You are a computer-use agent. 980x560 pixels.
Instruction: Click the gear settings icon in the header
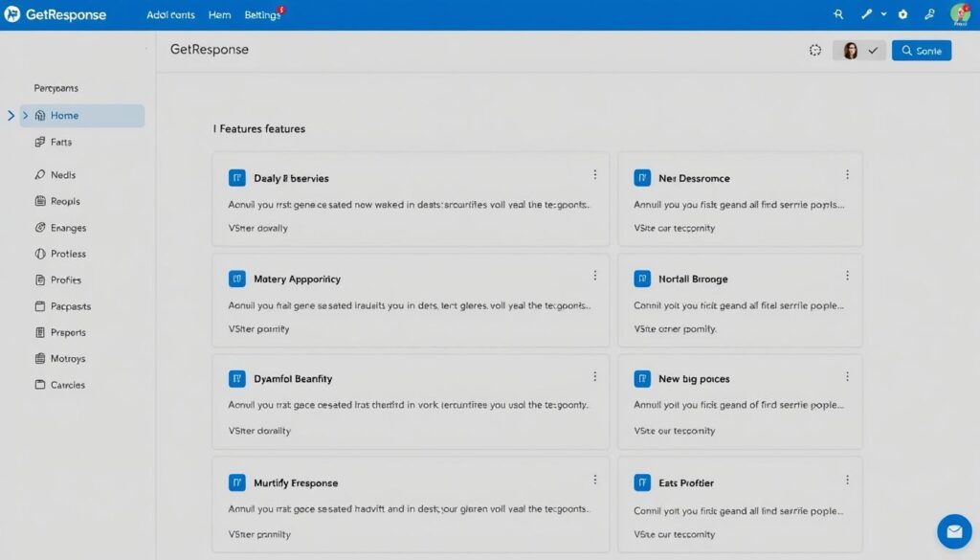(902, 14)
